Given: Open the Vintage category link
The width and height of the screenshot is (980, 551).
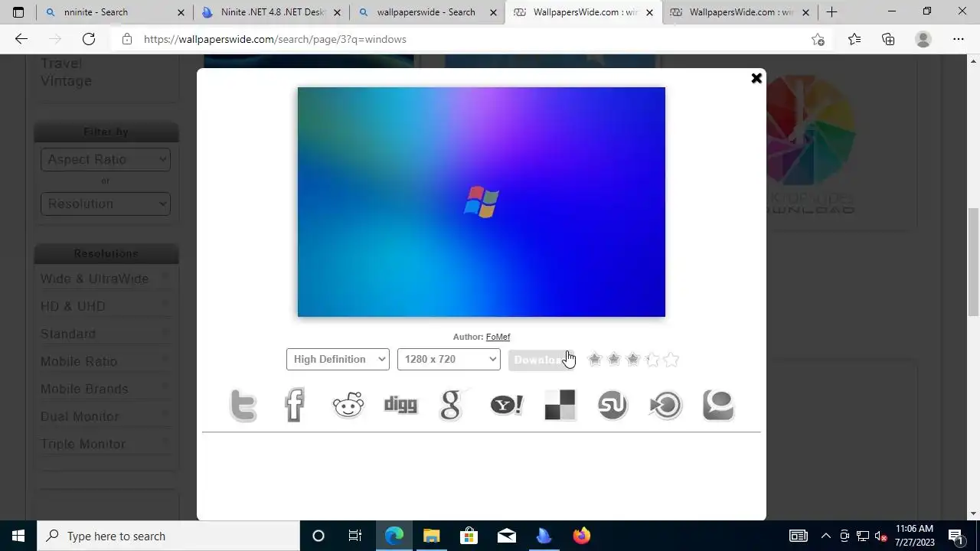Looking at the screenshot, I should (x=66, y=81).
